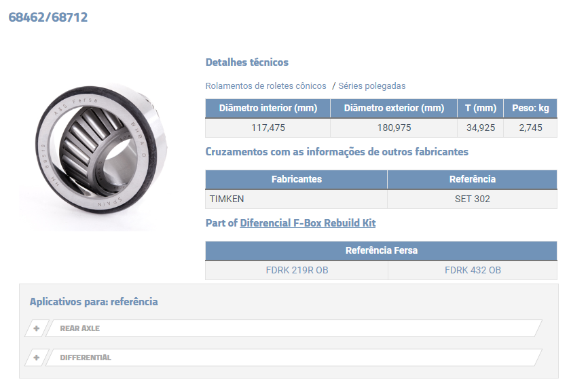Select Fersa reference FDRK 432 OB
This screenshot has height=386, width=588.
(x=473, y=270)
